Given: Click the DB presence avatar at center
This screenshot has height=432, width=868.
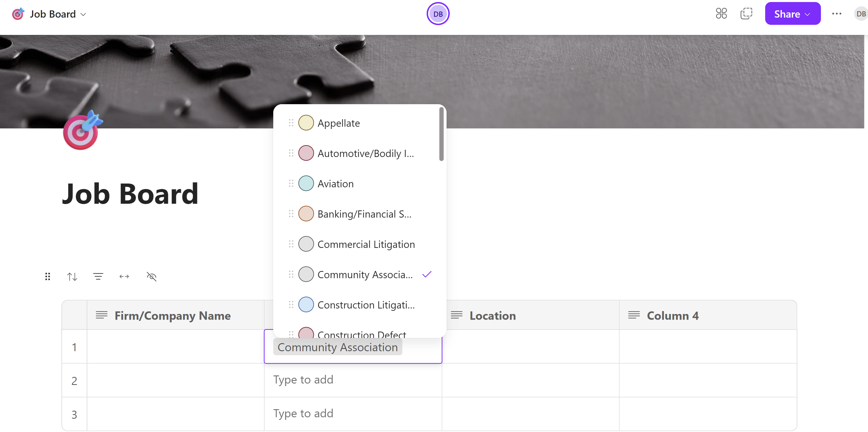Looking at the screenshot, I should (x=438, y=14).
